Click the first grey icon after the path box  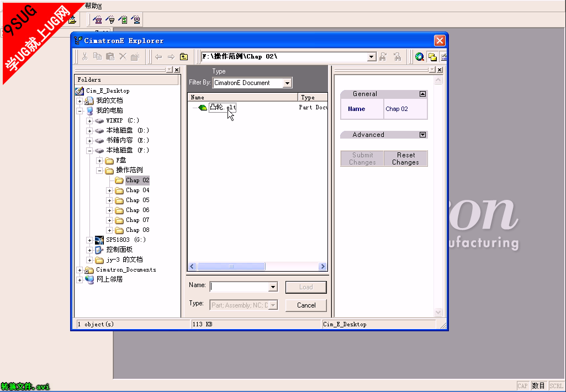pos(383,57)
